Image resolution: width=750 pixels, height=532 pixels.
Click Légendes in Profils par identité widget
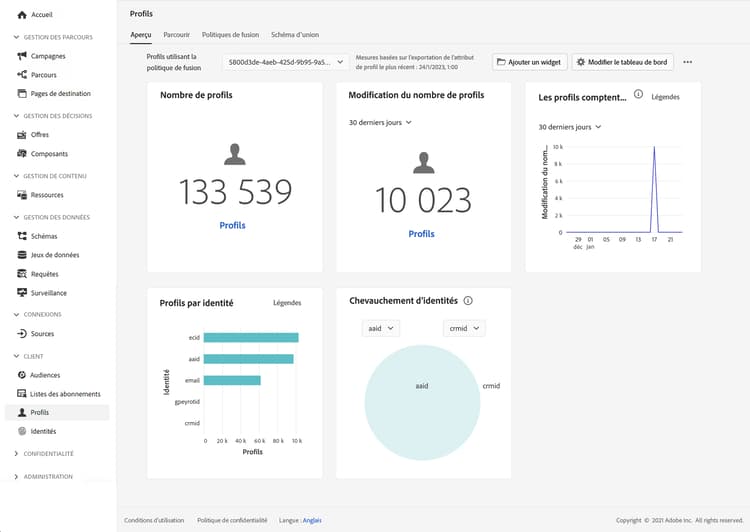click(x=287, y=303)
